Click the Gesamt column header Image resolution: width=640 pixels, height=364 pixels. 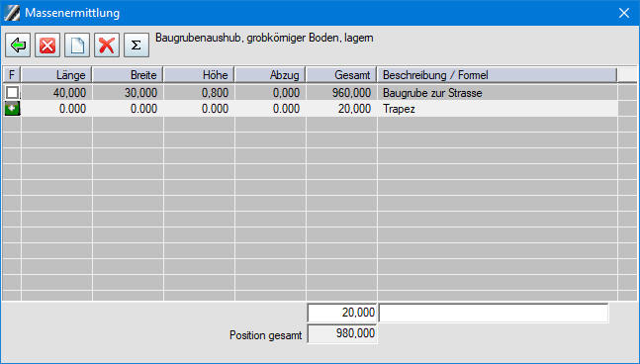[341, 75]
